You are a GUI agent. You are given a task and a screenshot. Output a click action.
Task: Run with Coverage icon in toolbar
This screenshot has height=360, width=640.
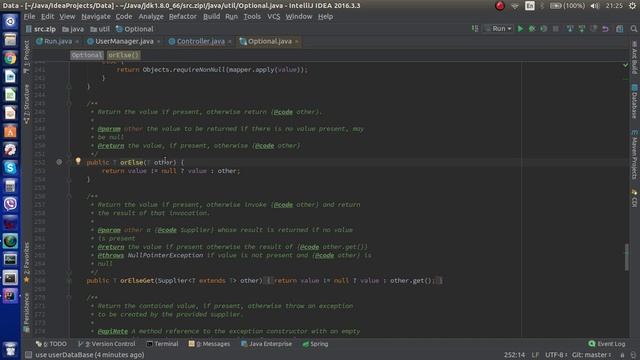(x=544, y=29)
